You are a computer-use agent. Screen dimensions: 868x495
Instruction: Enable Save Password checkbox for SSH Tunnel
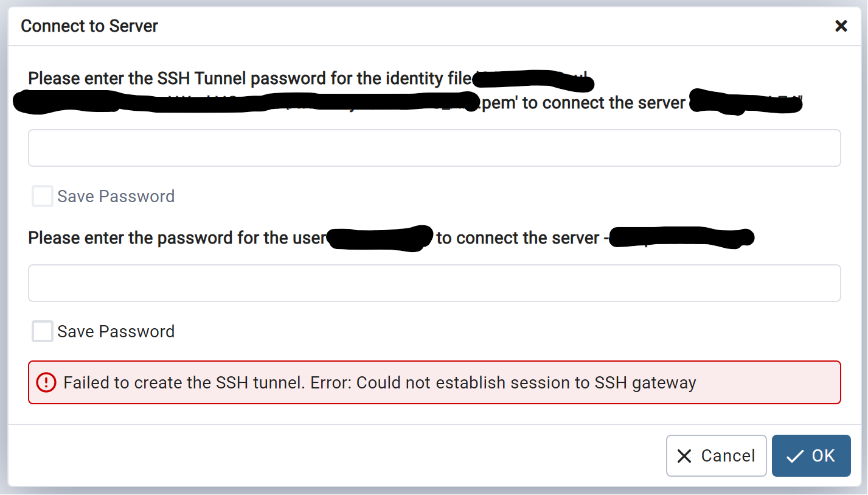43,197
